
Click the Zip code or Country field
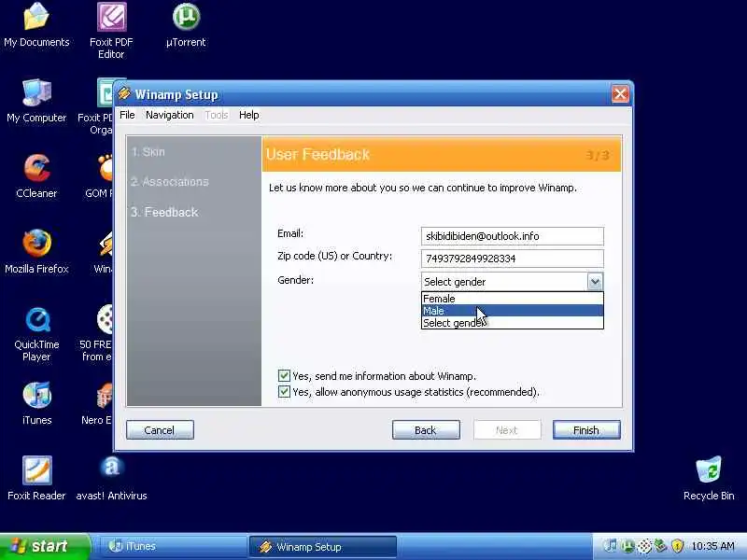click(x=512, y=259)
